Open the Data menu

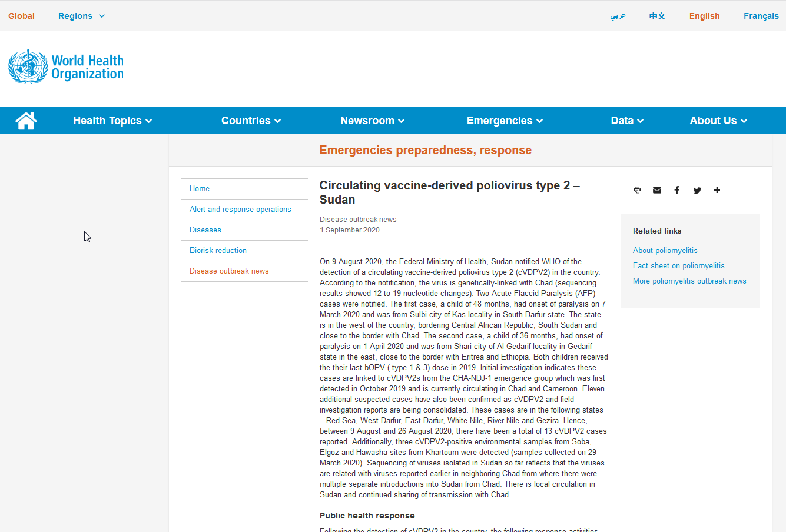tap(627, 121)
